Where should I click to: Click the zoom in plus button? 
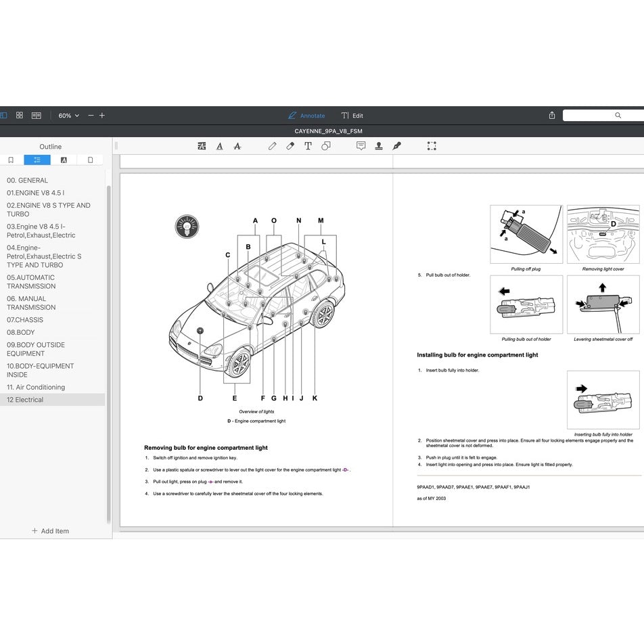[102, 116]
